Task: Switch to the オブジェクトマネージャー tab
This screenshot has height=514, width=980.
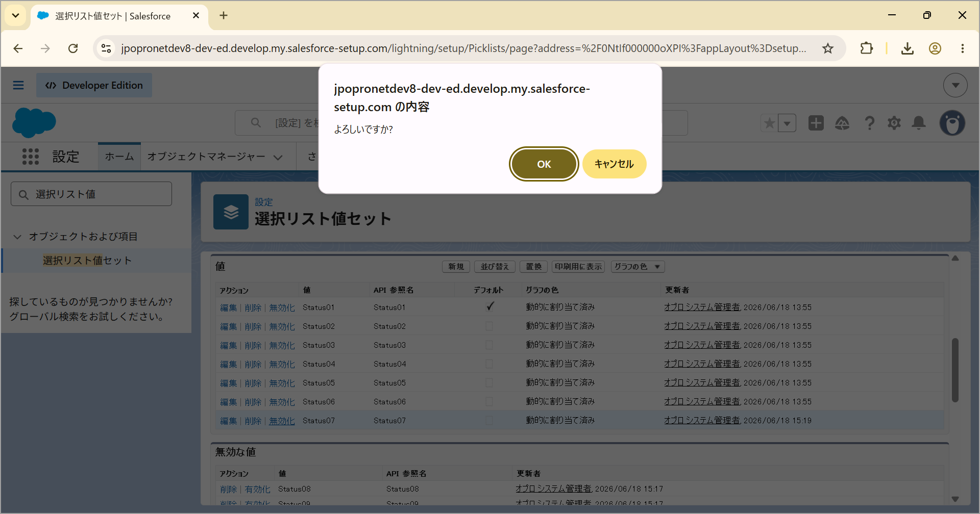Action: (206, 157)
